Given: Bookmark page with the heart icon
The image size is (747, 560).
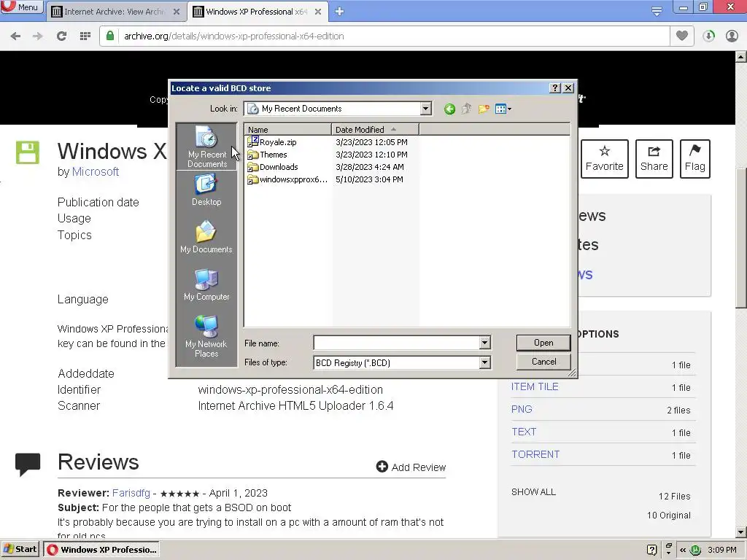Looking at the screenshot, I should coord(682,36).
